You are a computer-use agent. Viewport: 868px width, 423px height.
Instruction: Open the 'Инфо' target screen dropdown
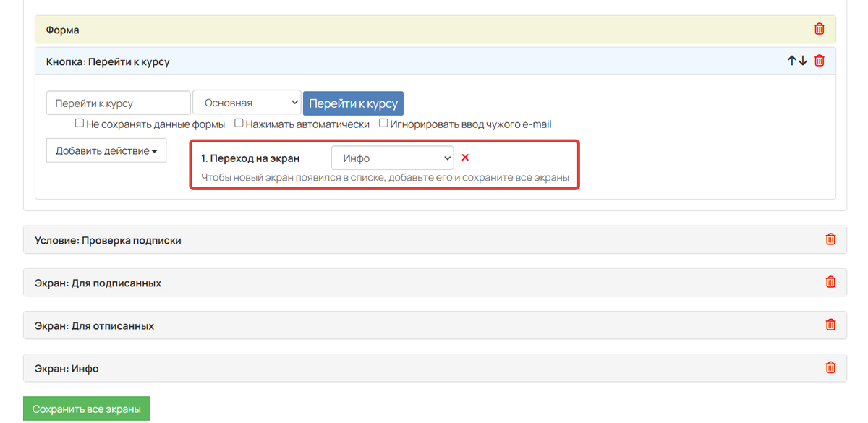[x=392, y=158]
